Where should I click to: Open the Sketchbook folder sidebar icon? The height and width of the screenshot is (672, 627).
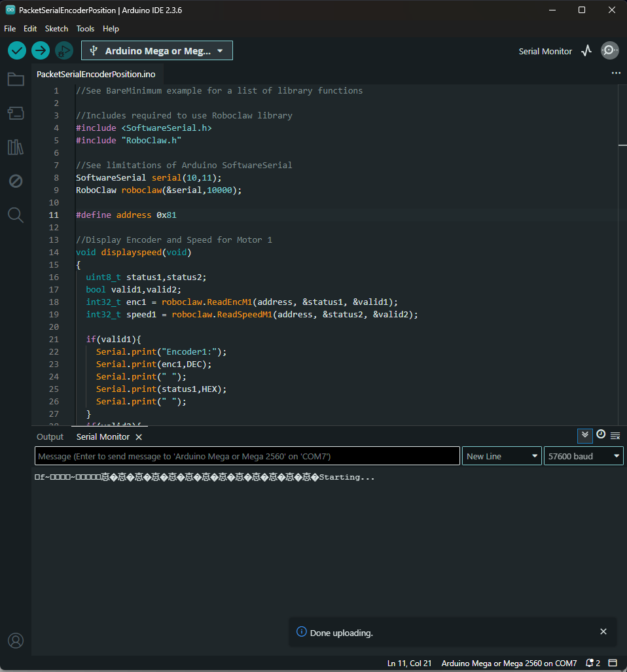[x=16, y=80]
